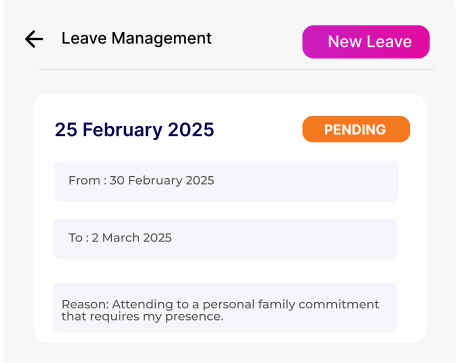Viewport: 459px width, 363px height.
Task: Click the To date field
Action: (x=226, y=238)
